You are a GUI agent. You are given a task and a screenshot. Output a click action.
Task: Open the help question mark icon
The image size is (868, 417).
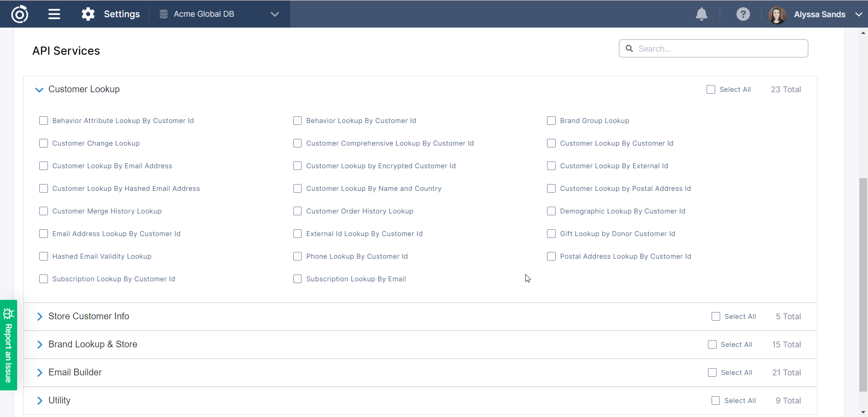click(743, 14)
